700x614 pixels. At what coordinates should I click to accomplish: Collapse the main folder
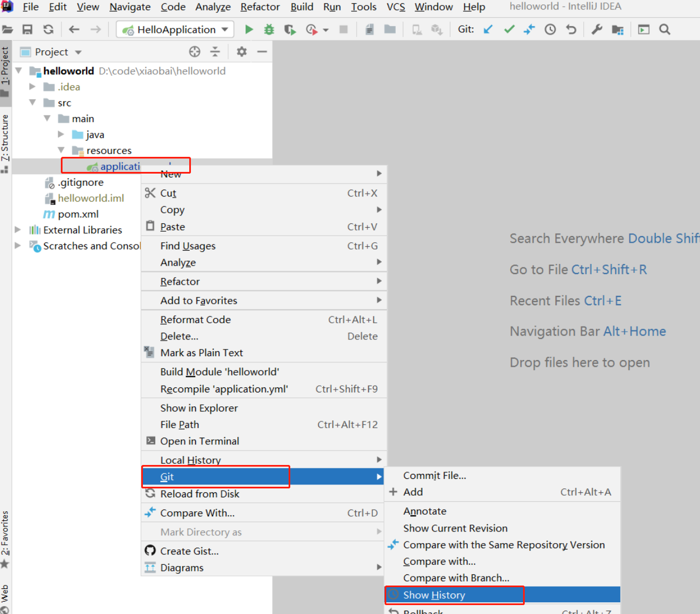[x=47, y=118]
